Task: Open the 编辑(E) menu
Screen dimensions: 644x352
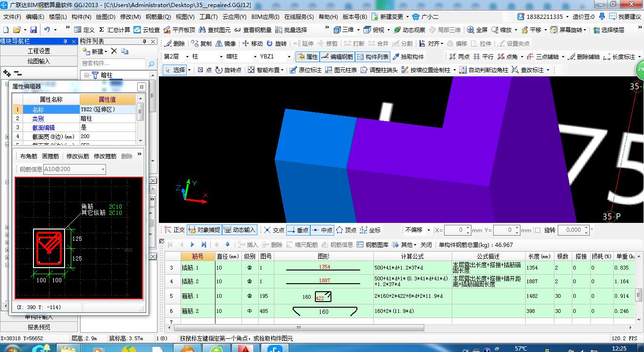Action: tap(35, 16)
